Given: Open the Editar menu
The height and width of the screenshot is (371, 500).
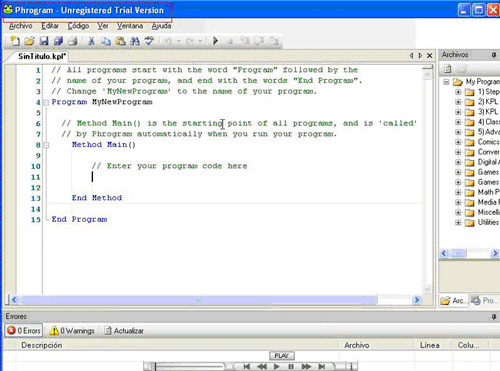Looking at the screenshot, I should (50, 26).
